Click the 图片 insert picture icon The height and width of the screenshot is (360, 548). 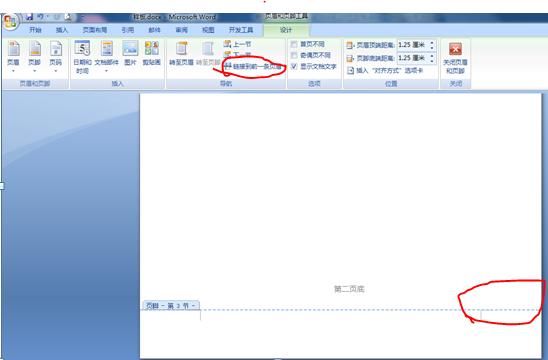(x=130, y=53)
